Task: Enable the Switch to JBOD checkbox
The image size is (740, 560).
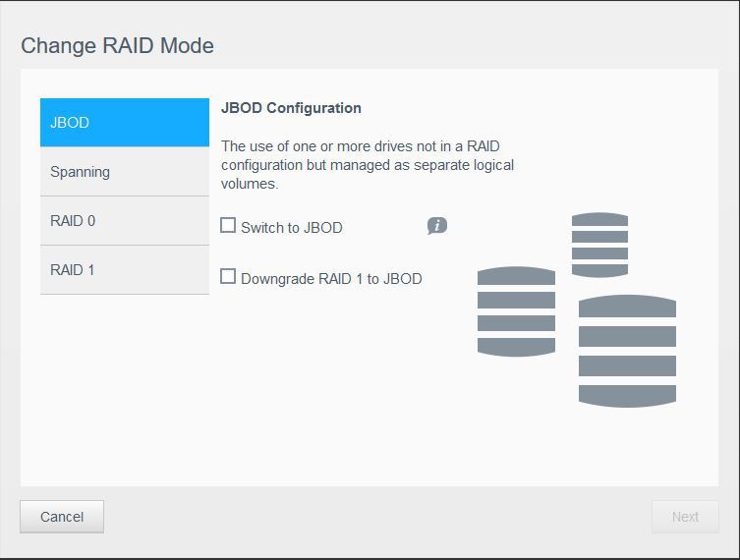Action: point(228,226)
